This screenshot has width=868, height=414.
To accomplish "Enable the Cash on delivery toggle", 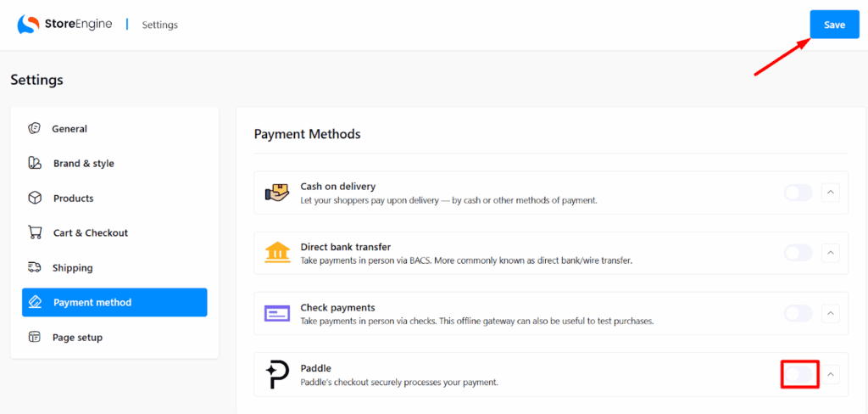I will 798,193.
